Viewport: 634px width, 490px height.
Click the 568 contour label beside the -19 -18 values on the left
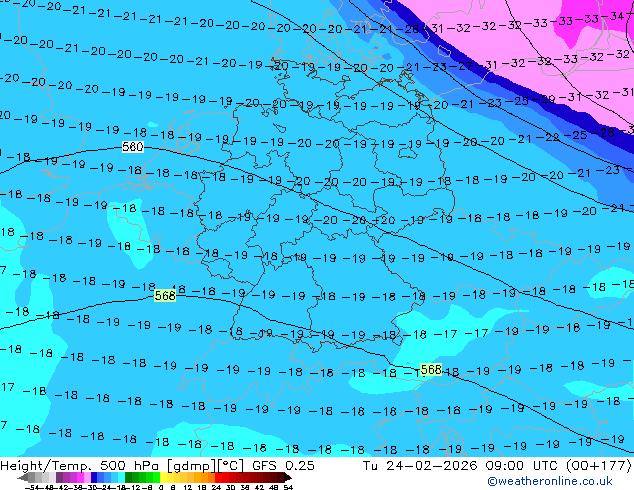165,296
